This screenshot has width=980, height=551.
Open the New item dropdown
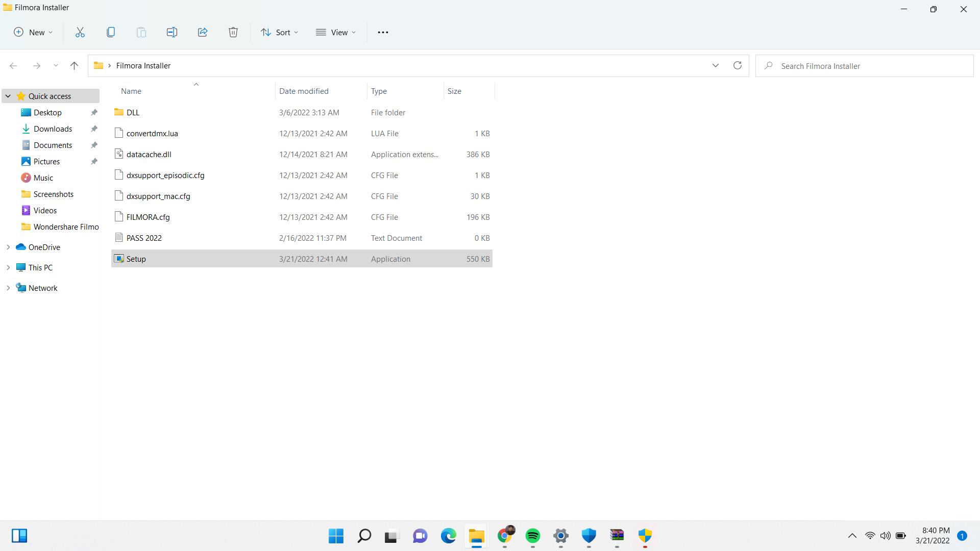coord(33,32)
